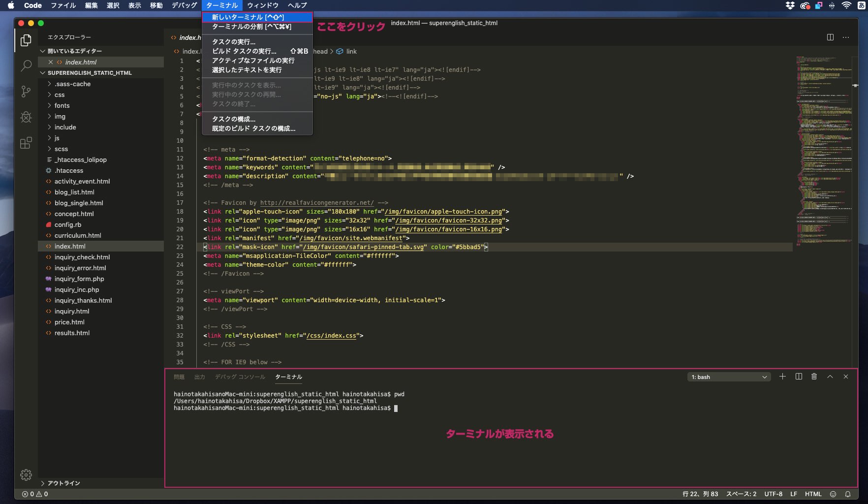Kill terminal with the trash icon
Image resolution: width=868 pixels, height=504 pixels.
click(x=814, y=377)
